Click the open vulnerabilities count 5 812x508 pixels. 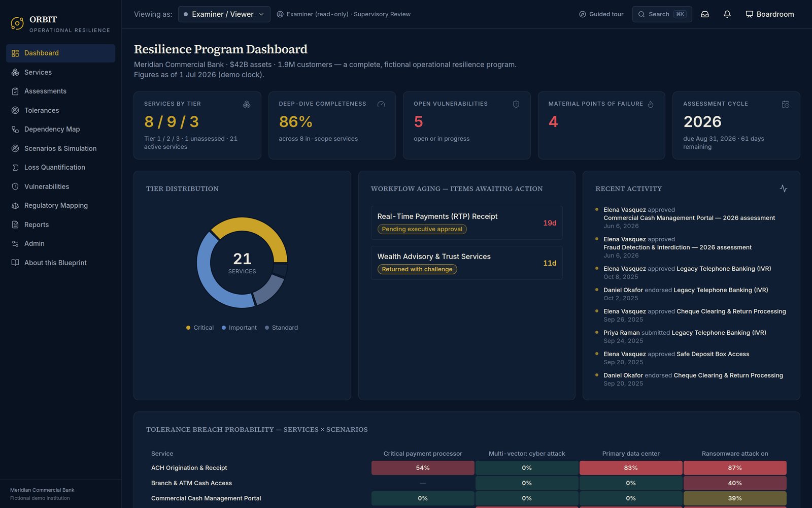click(418, 122)
